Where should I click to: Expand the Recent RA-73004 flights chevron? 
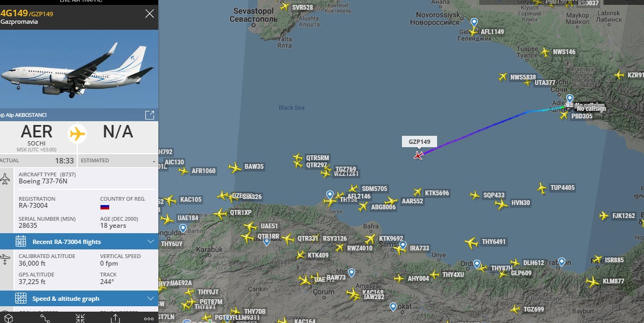pos(150,241)
